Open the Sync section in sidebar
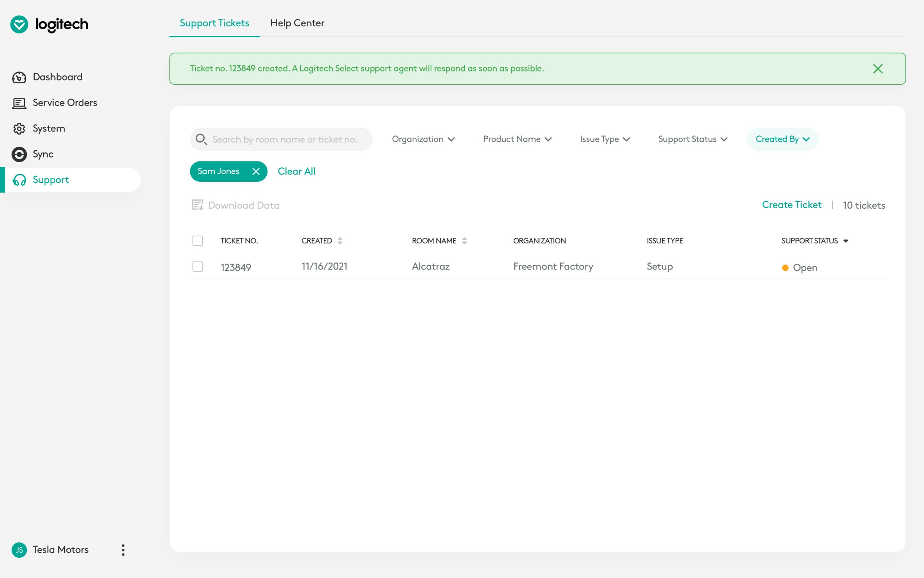 click(32, 154)
